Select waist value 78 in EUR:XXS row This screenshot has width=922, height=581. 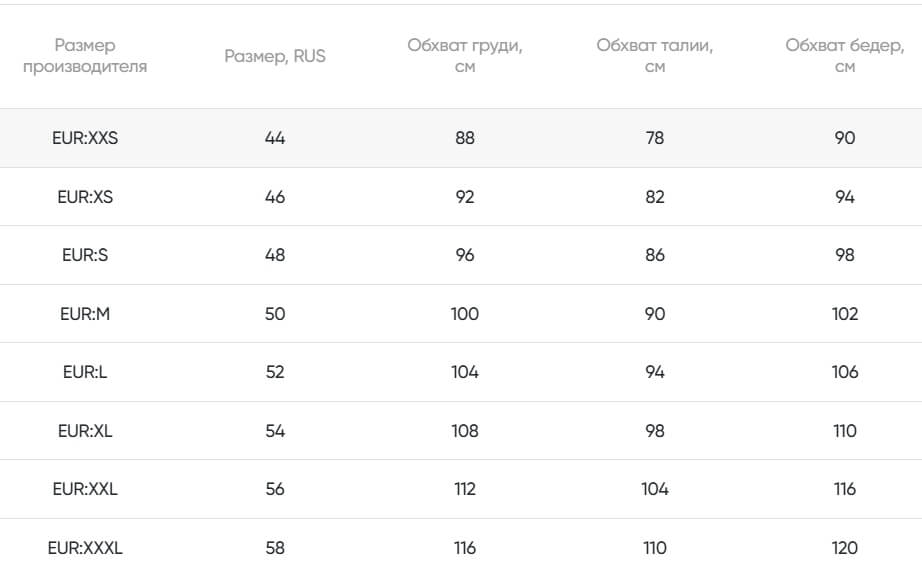pyautogui.click(x=655, y=138)
